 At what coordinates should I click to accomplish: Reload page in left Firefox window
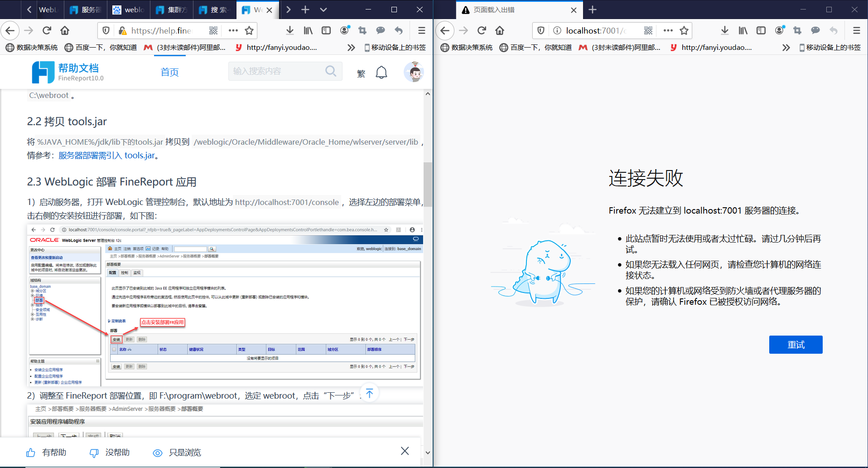[47, 30]
